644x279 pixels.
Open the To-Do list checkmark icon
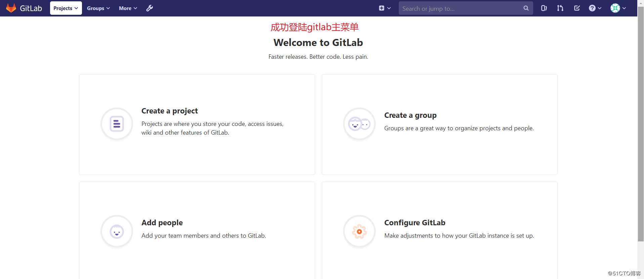tap(577, 8)
